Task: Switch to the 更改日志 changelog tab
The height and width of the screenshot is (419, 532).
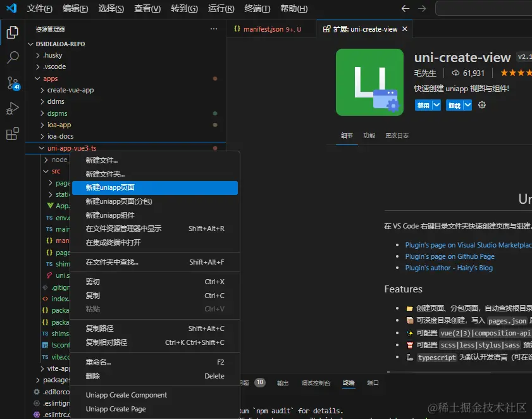Action: coord(397,136)
